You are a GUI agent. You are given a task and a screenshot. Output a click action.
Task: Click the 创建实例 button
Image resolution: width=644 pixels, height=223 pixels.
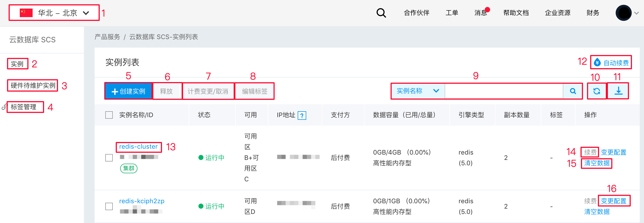pos(128,91)
